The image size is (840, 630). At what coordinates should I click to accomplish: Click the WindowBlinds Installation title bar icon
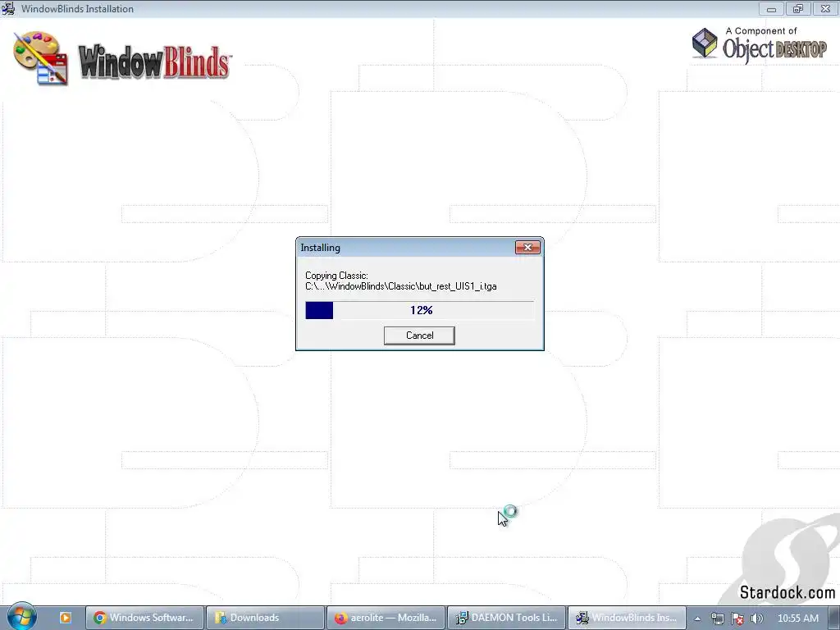(x=8, y=8)
